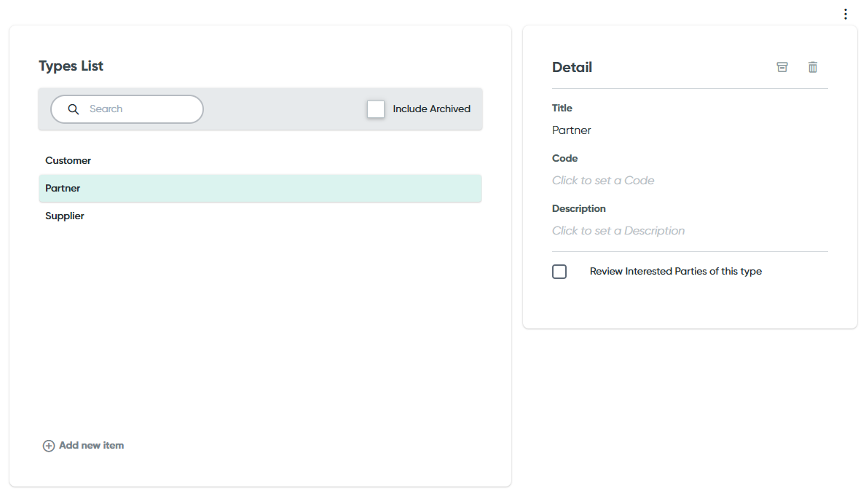This screenshot has height=504, width=866.
Task: Select the highlighted Partner row
Action: click(260, 188)
